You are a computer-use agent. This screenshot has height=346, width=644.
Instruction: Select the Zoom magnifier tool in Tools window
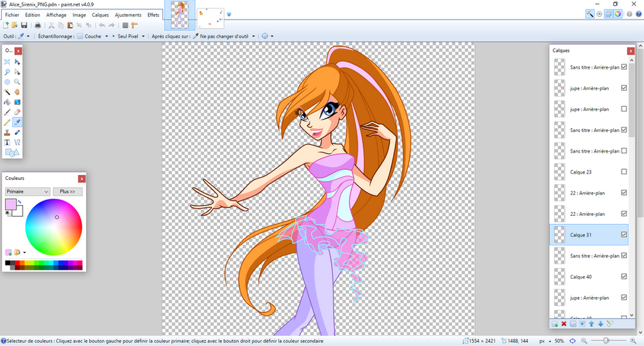click(x=17, y=82)
